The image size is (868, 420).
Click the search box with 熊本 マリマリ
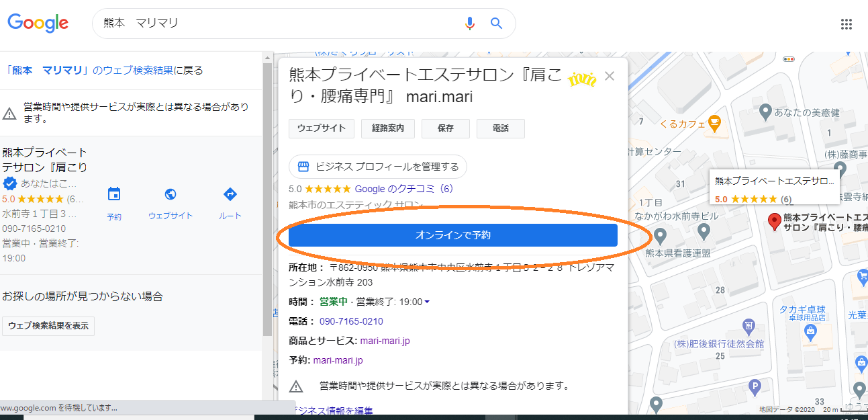275,24
